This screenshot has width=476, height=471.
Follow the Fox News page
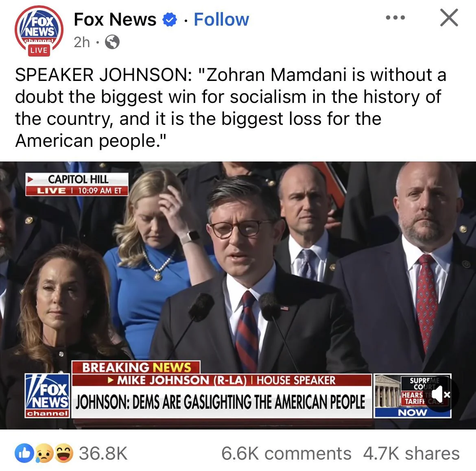(221, 20)
